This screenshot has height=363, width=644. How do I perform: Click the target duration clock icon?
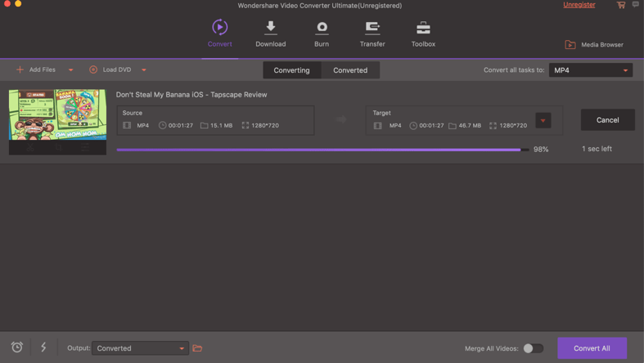(413, 126)
